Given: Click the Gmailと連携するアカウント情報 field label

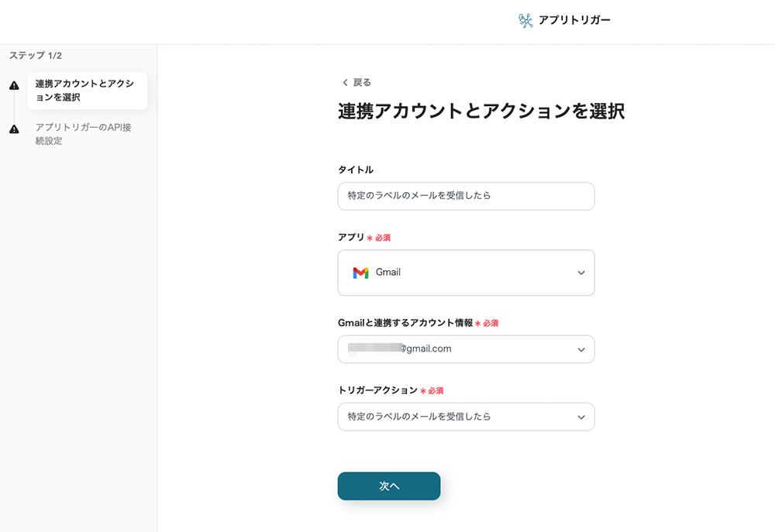Looking at the screenshot, I should point(405,323).
